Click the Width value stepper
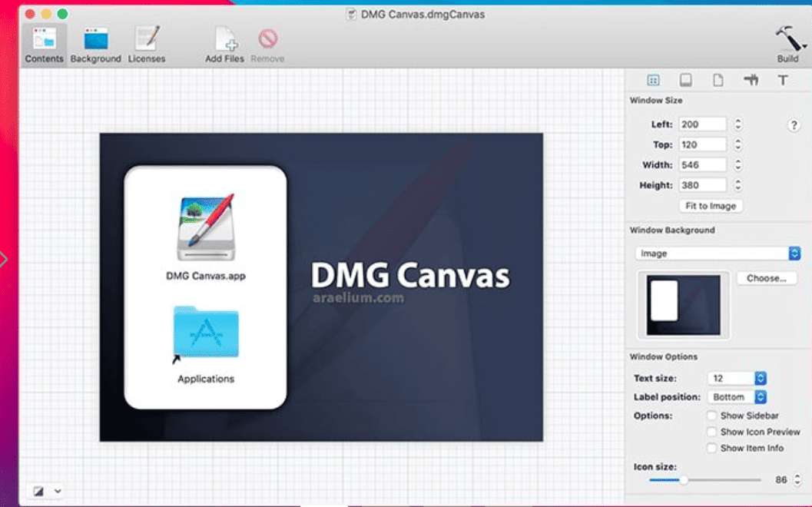 point(738,164)
